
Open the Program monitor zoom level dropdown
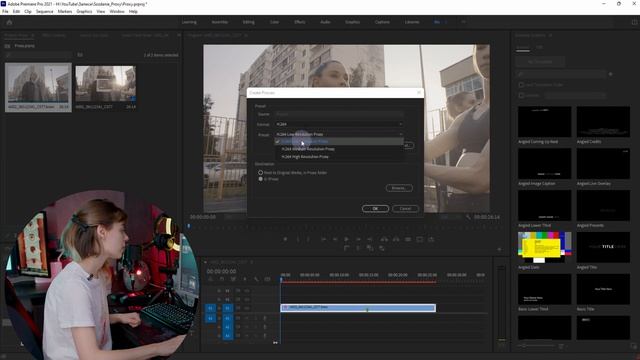pyautogui.click(x=236, y=217)
